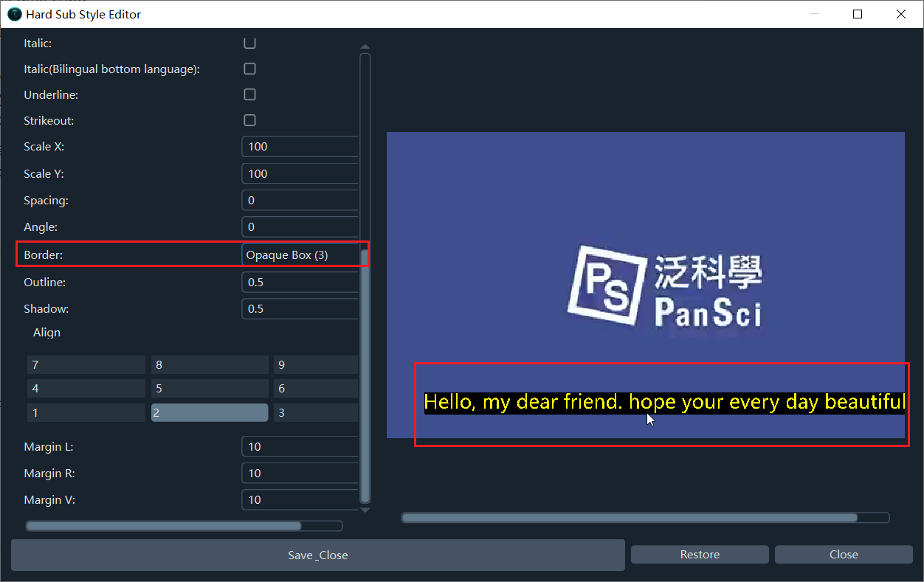
Task: Click the Scale X value field
Action: click(x=300, y=147)
